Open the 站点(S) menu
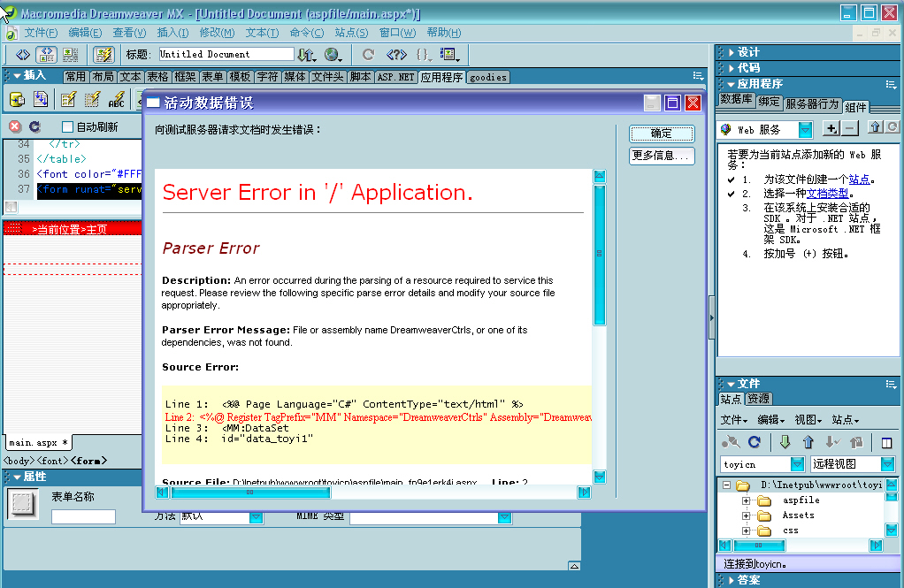The height and width of the screenshot is (588, 904). 351,33
